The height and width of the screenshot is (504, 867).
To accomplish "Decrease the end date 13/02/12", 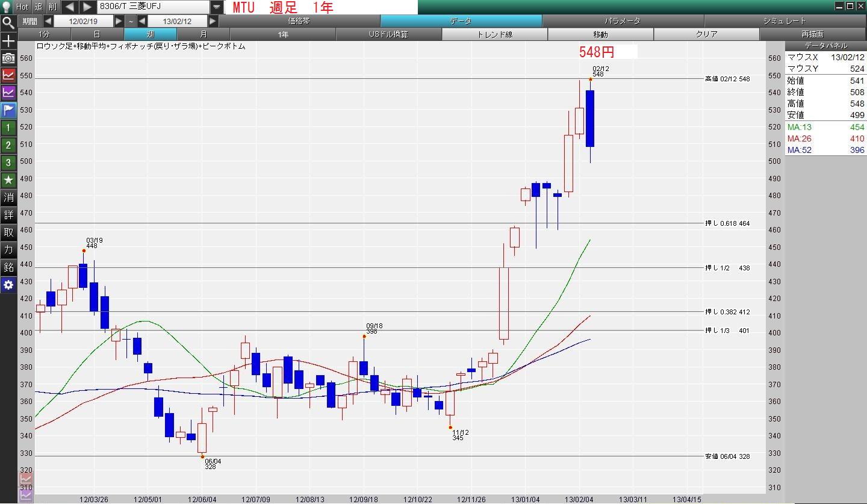I will (x=143, y=21).
